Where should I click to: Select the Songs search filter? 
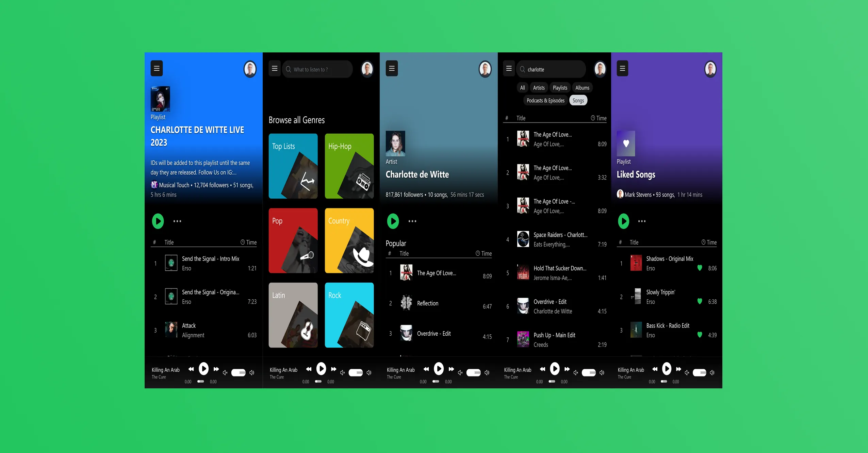click(578, 100)
